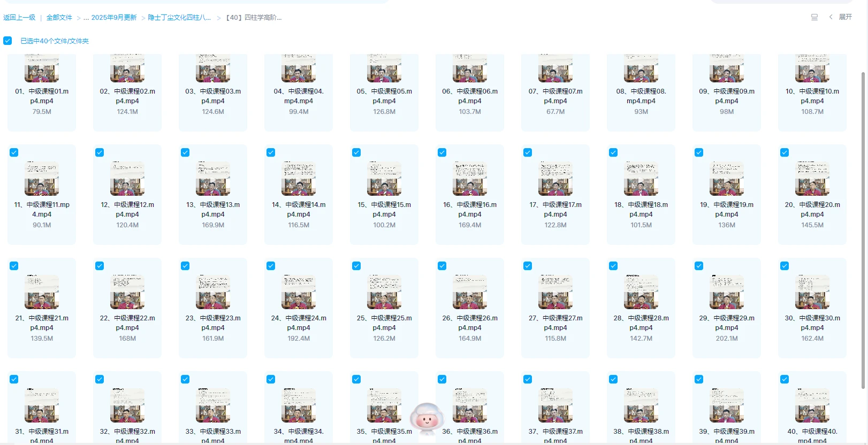Navigate to 全部文件 in breadcrumb
868x445 pixels.
pyautogui.click(x=59, y=18)
